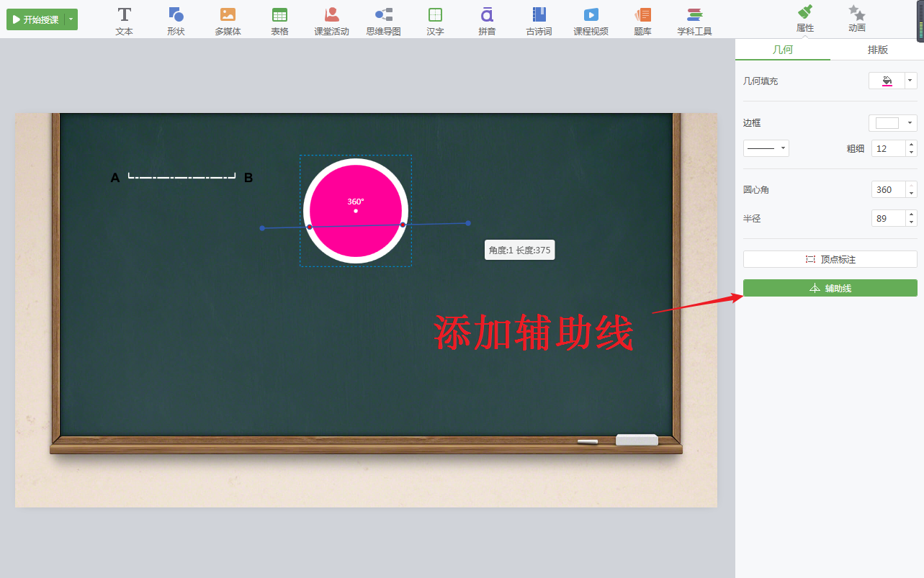
Task: Click the letter B label
Action: [248, 178]
